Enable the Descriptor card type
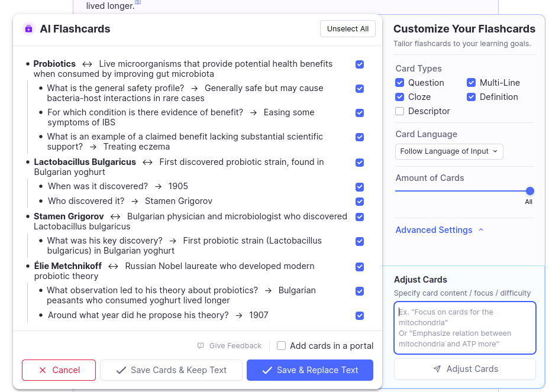The width and height of the screenshot is (549, 392). [x=400, y=111]
